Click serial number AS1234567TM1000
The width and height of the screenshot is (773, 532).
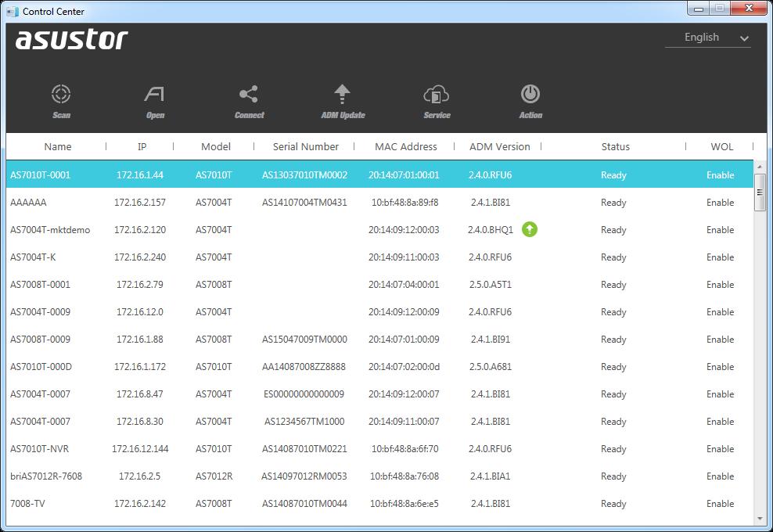click(304, 421)
